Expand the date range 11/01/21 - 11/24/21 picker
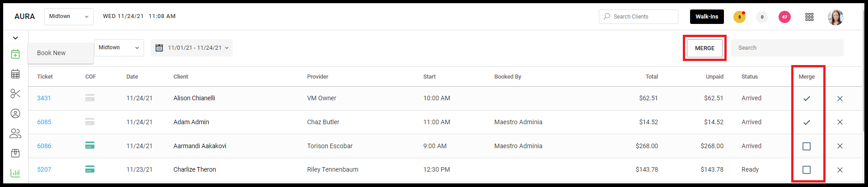Screen dimensions: 868x187 coord(191,48)
